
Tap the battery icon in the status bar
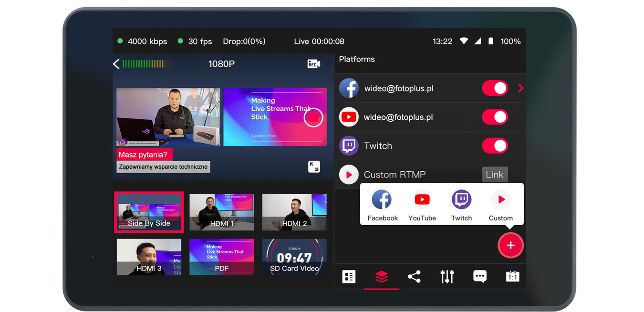tap(491, 42)
